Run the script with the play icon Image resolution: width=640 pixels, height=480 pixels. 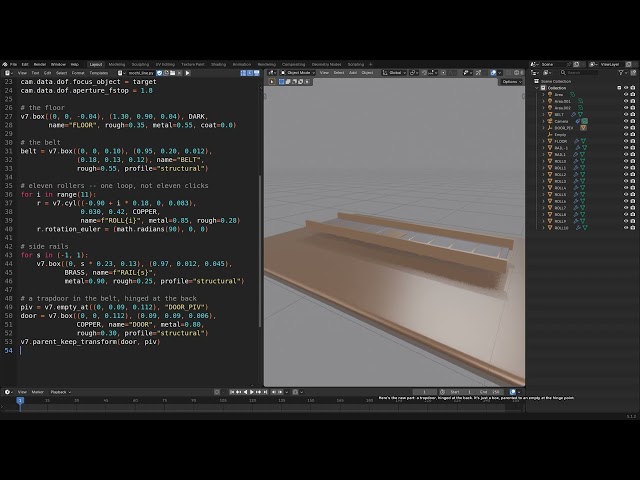(x=187, y=73)
